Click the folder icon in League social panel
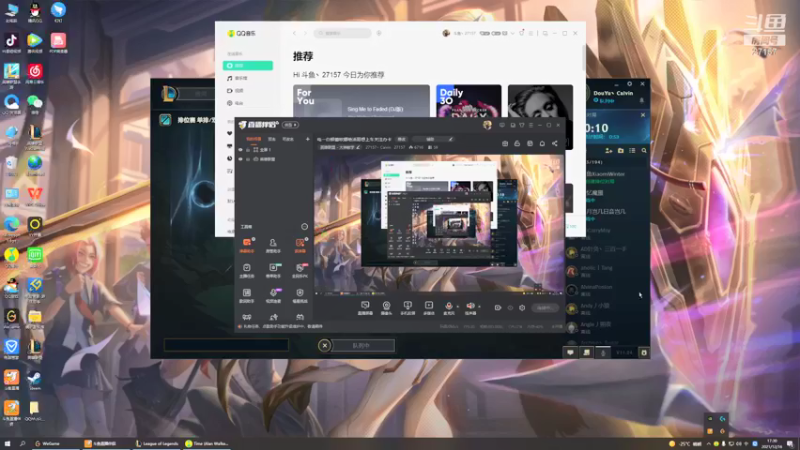 click(620, 151)
